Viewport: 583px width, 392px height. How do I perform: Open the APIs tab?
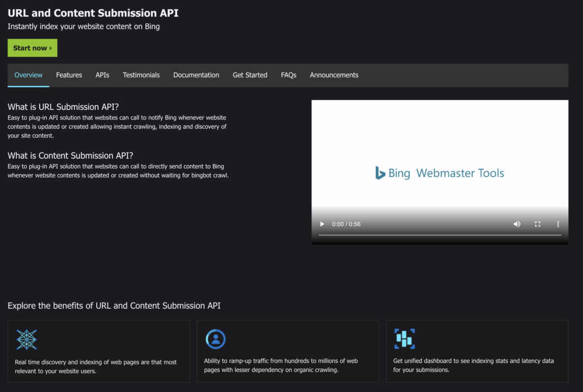click(102, 75)
